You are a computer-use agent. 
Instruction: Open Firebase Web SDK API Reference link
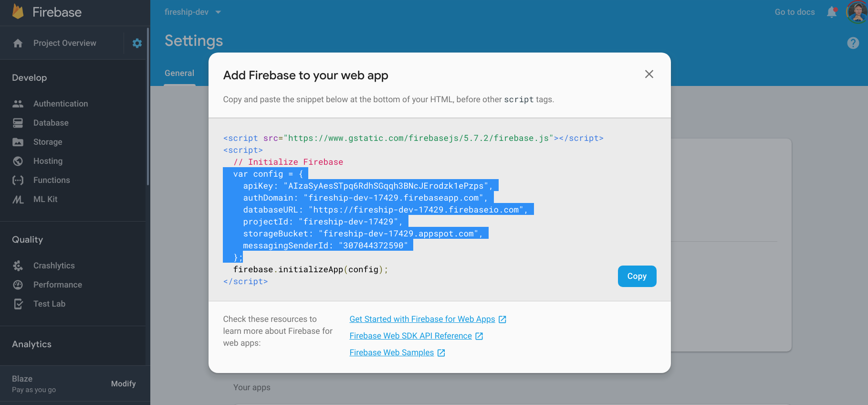(x=411, y=336)
